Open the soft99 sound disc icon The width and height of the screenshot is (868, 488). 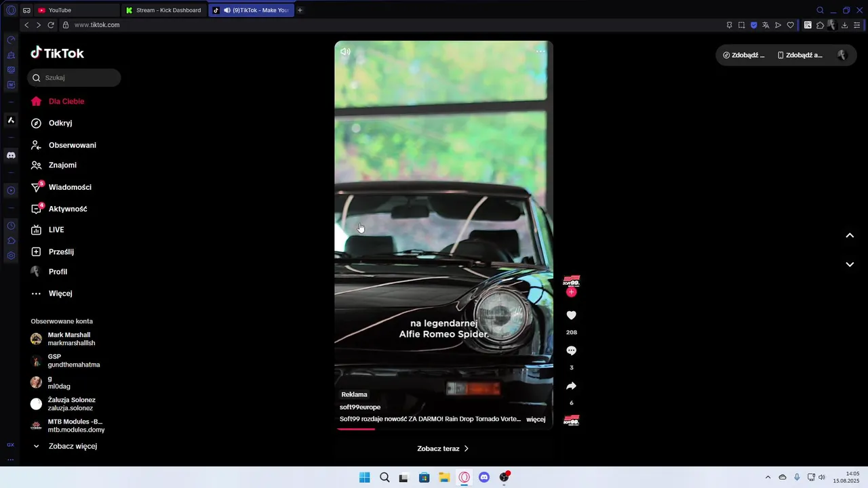coord(572,420)
